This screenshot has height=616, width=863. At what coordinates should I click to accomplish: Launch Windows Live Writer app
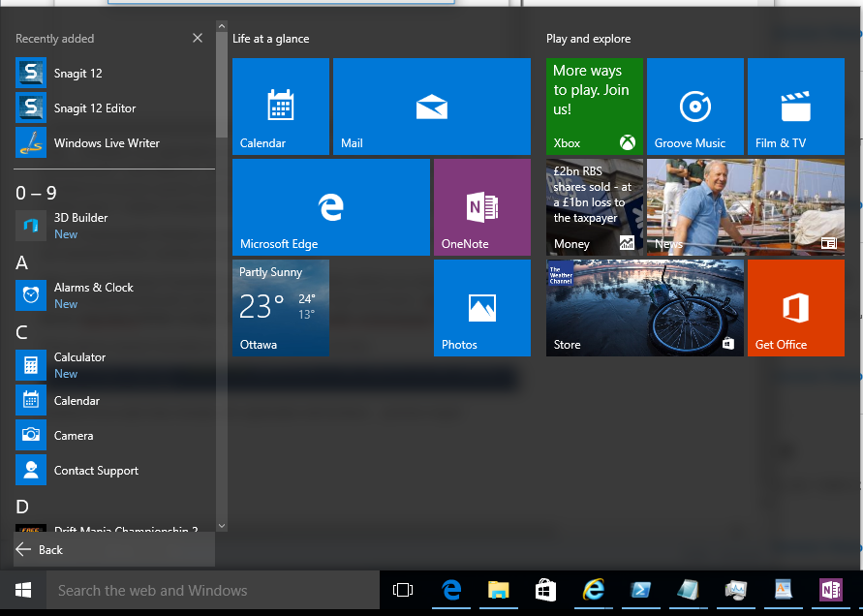[x=107, y=143]
